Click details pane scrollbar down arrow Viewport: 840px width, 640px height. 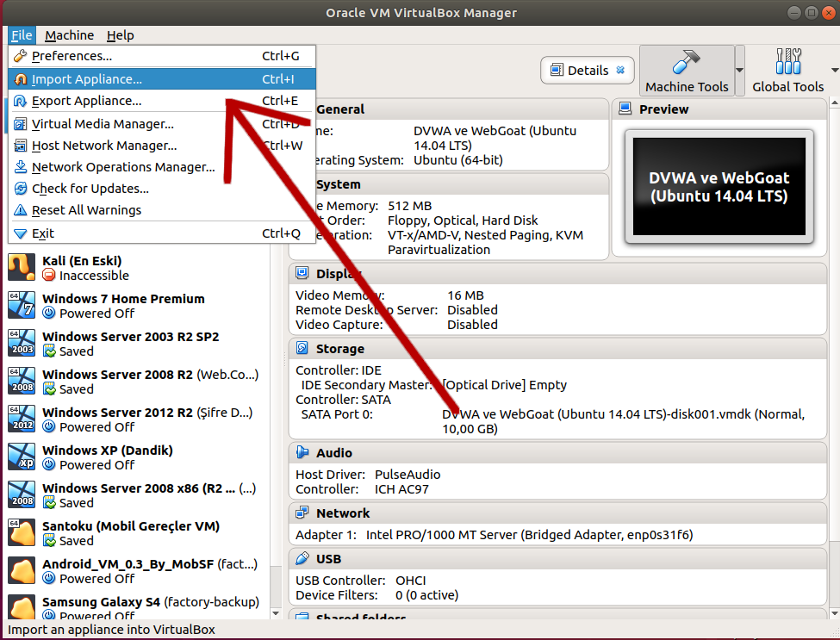834,614
